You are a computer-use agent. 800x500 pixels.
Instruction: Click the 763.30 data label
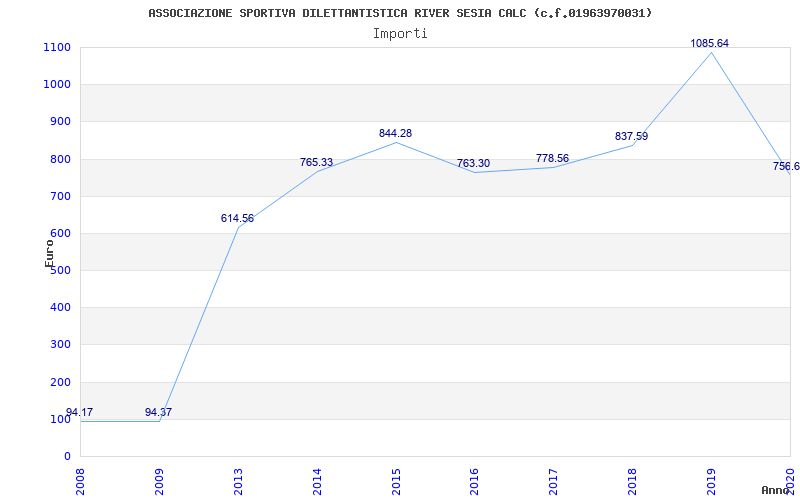(473, 163)
